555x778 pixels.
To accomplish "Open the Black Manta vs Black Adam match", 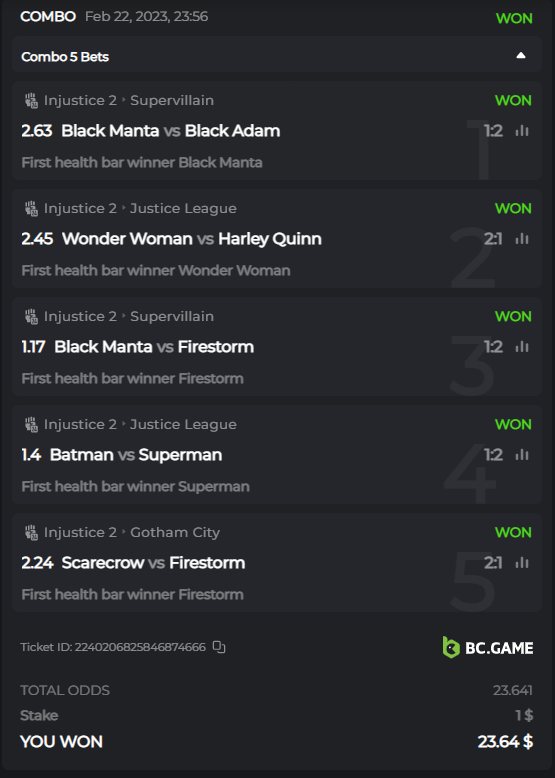I will 171,131.
